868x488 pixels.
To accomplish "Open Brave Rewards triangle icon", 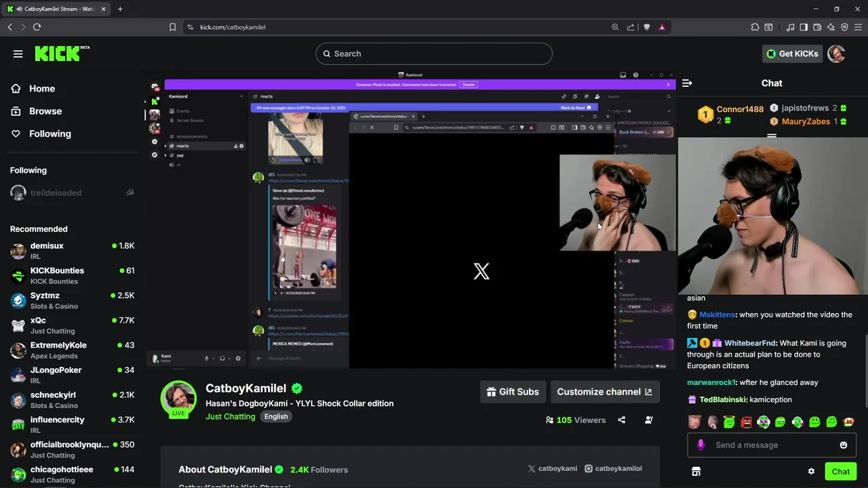I will point(662,27).
